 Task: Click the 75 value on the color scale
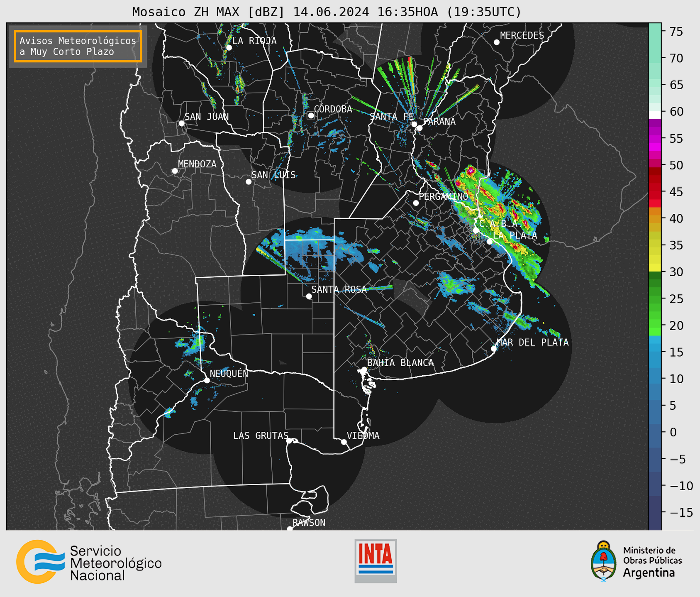coord(676,32)
